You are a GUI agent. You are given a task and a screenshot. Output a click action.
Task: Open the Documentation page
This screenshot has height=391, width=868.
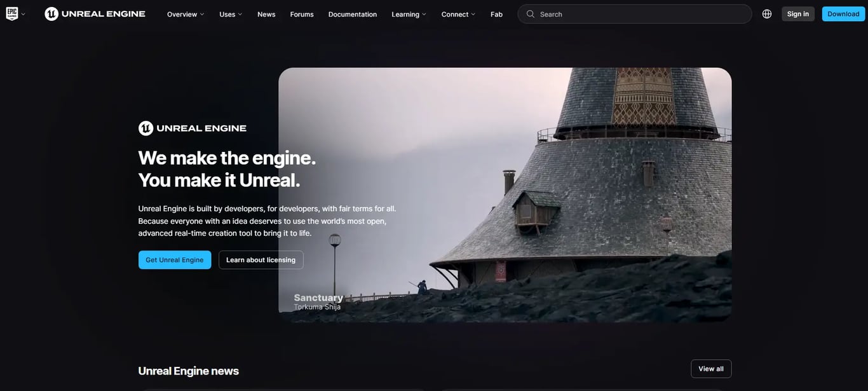[x=353, y=14]
